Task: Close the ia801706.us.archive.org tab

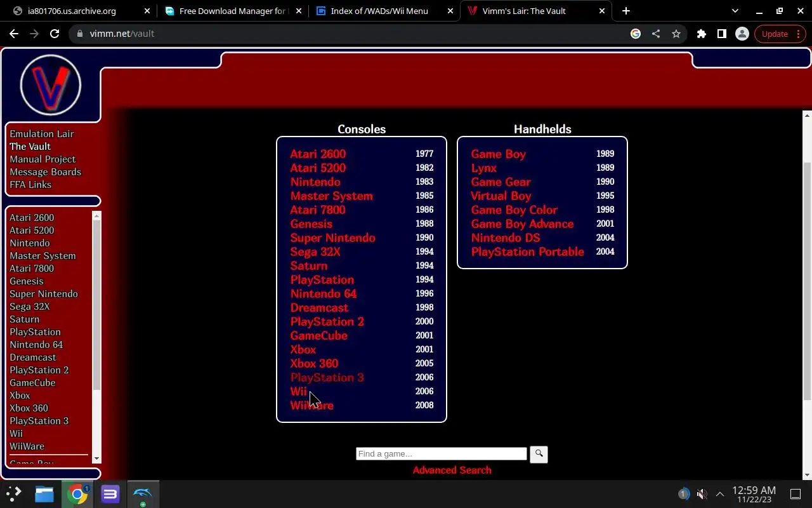Action: point(147,11)
